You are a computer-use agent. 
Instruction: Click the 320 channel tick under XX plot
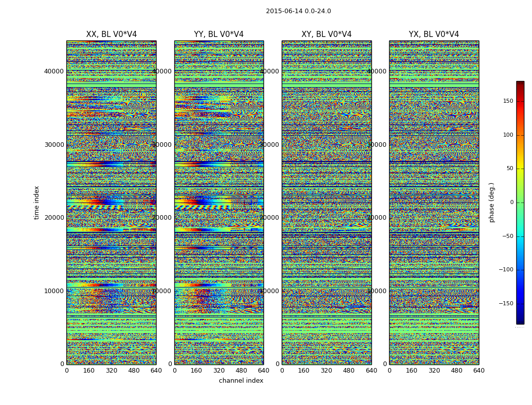[111, 371]
